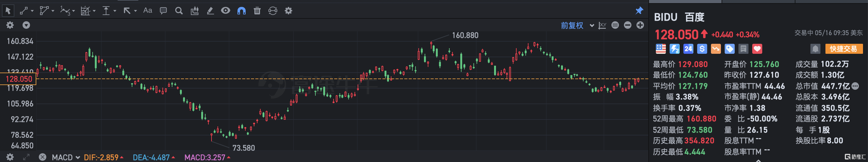Image resolution: width=868 pixels, height=162 pixels.
Task: Open the MACD indicator dropdown
Action: point(66,157)
